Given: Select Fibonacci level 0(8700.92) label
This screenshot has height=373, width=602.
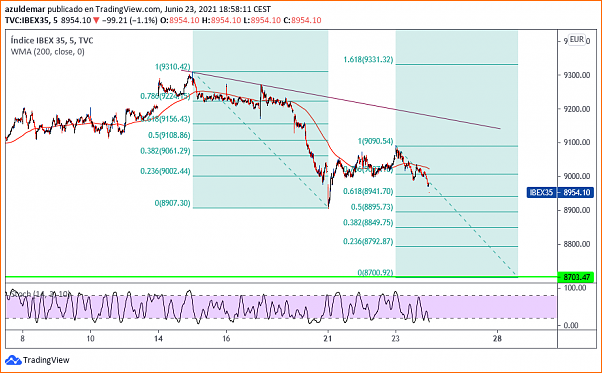Looking at the screenshot, I should [x=375, y=272].
